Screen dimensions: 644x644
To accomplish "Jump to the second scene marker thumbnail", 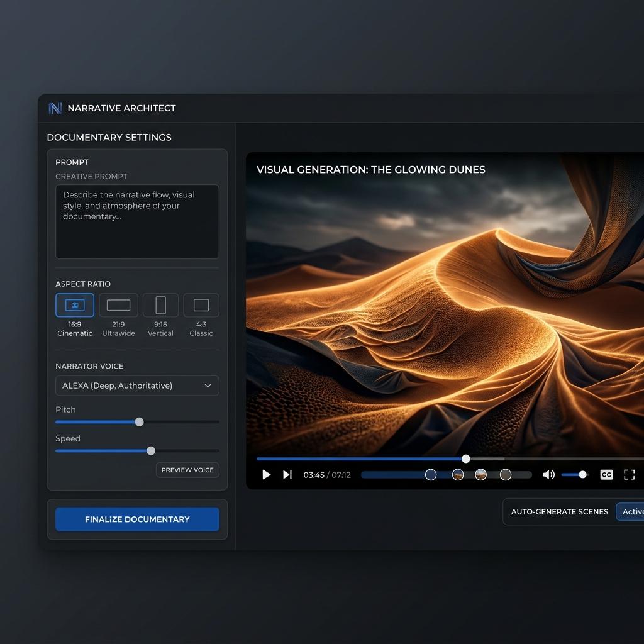I will pyautogui.click(x=458, y=475).
